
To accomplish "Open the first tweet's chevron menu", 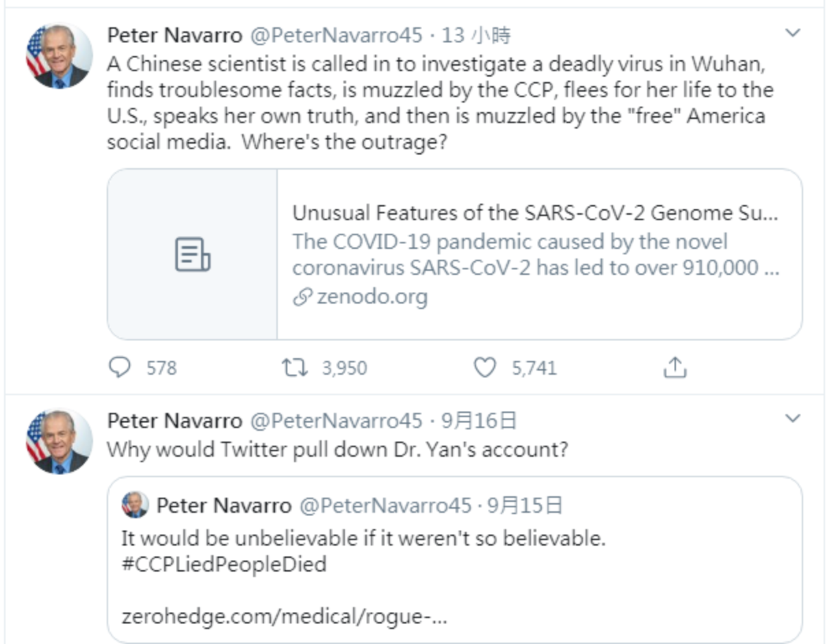I will 792,33.
